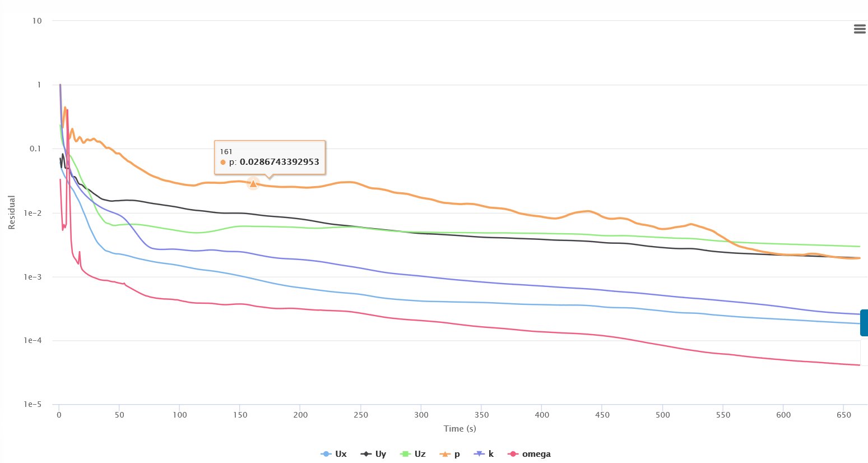The width and height of the screenshot is (868, 463).
Task: Click the Uy legend text label
Action: pos(380,454)
